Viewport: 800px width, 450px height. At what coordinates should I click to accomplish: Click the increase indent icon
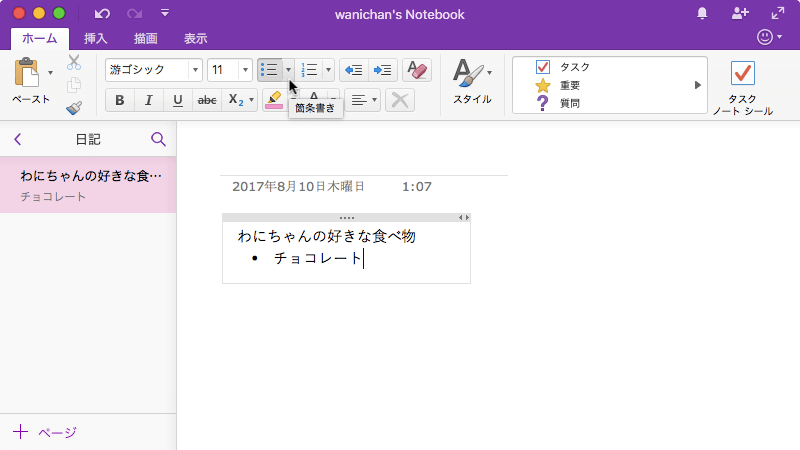(383, 70)
